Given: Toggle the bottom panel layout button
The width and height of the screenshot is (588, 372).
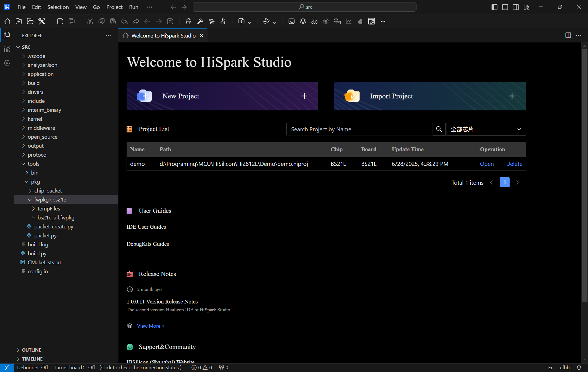Looking at the screenshot, I should (x=505, y=7).
